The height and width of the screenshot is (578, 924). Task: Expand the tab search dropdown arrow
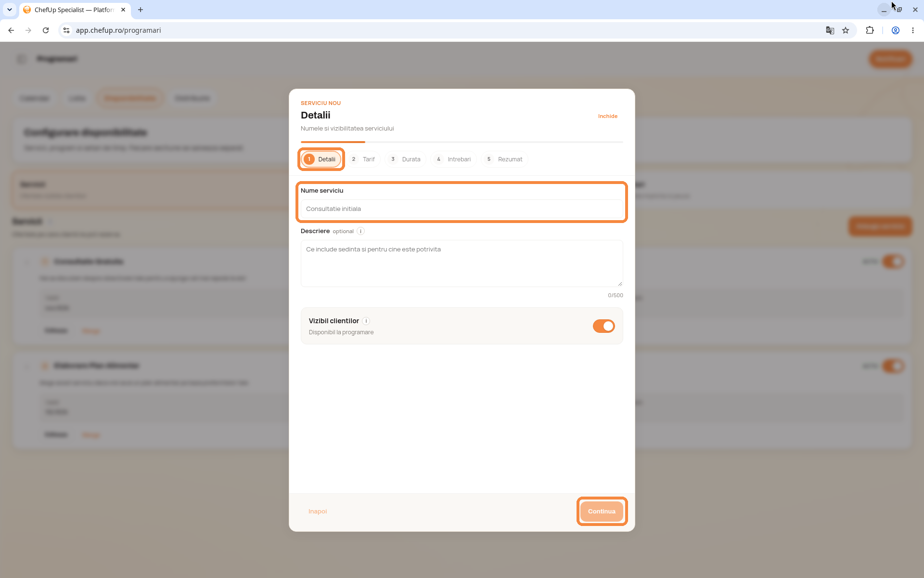click(10, 10)
